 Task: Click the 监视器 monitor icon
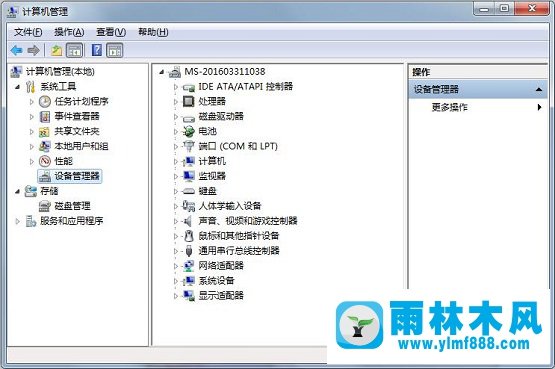pos(189,176)
